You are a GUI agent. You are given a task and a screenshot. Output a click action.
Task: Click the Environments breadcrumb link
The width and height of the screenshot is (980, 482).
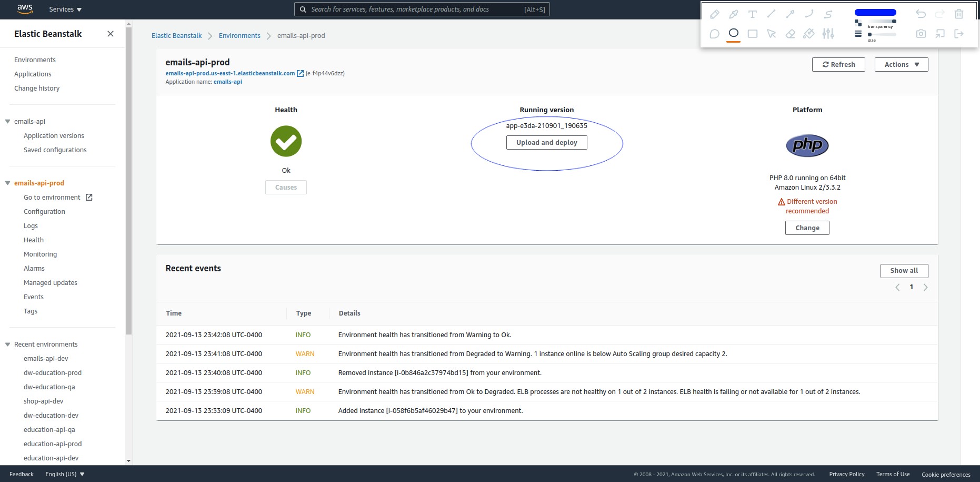point(239,36)
